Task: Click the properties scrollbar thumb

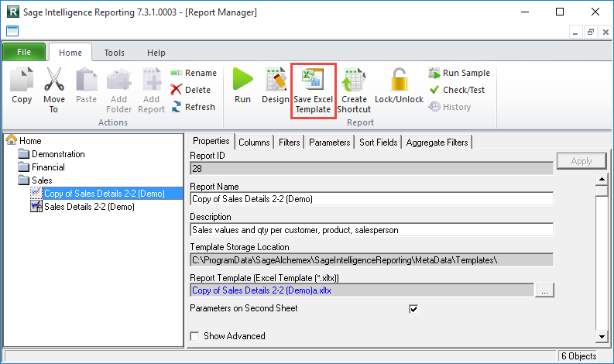Action: click(602, 191)
